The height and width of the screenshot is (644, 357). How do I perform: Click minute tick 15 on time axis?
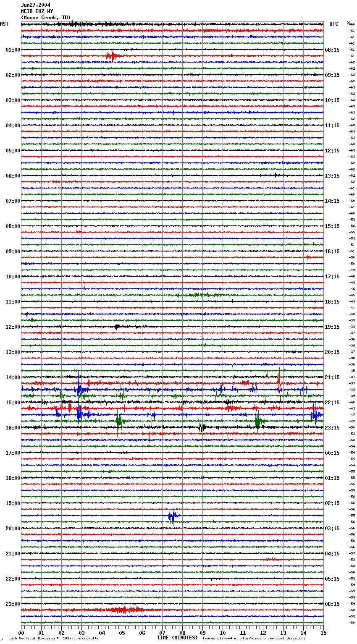coord(323,633)
